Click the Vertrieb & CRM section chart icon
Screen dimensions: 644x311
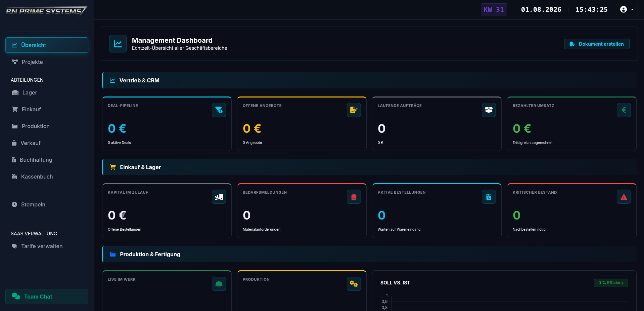(x=112, y=80)
